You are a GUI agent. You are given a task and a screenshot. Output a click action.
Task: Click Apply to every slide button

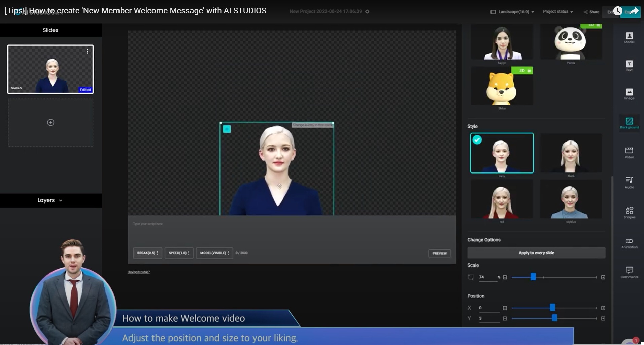point(536,253)
